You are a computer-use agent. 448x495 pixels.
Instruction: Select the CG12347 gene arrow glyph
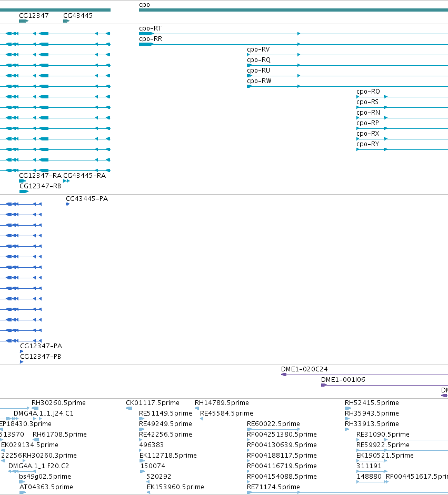(x=24, y=21)
